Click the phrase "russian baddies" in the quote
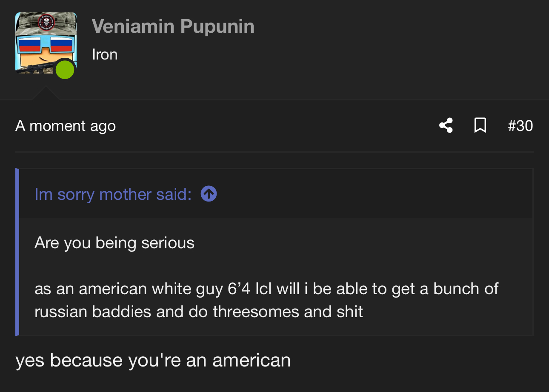Viewport: 549px width, 392px height. [93, 312]
